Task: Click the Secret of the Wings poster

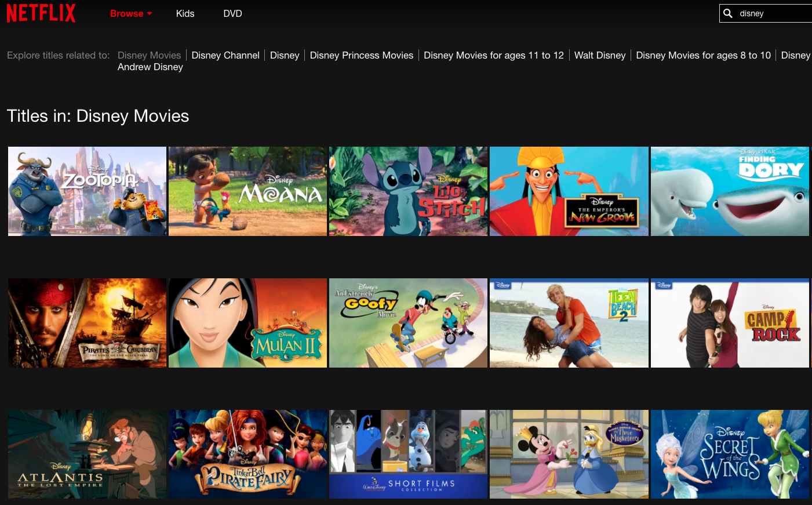Action: [x=730, y=454]
